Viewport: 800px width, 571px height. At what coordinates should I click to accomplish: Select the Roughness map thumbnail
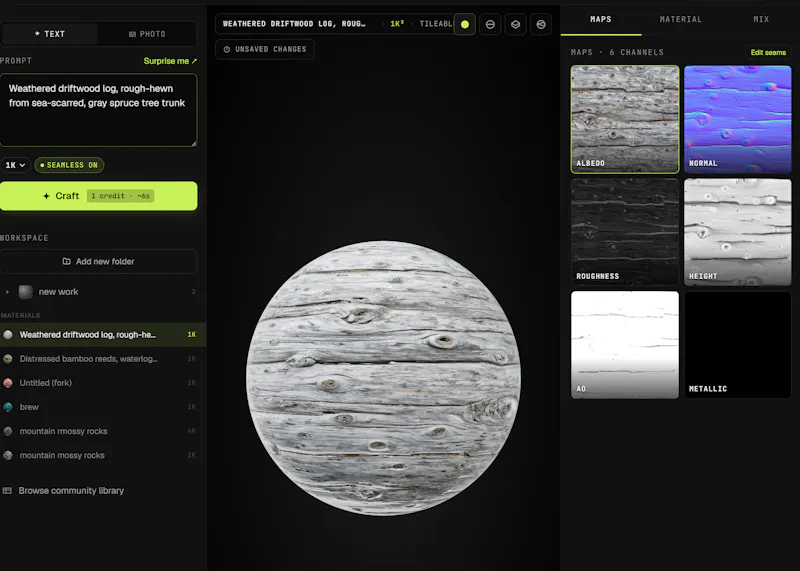coord(625,232)
